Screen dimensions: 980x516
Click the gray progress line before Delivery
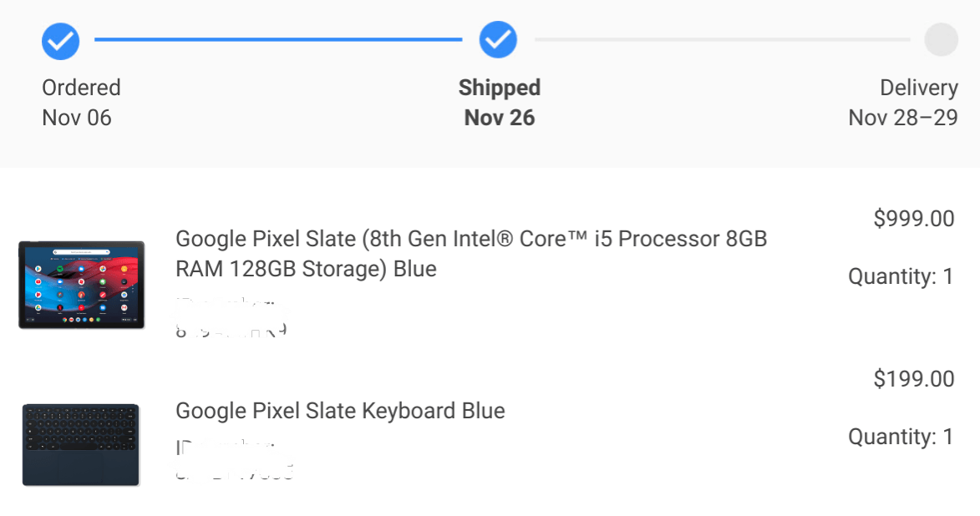(722, 39)
